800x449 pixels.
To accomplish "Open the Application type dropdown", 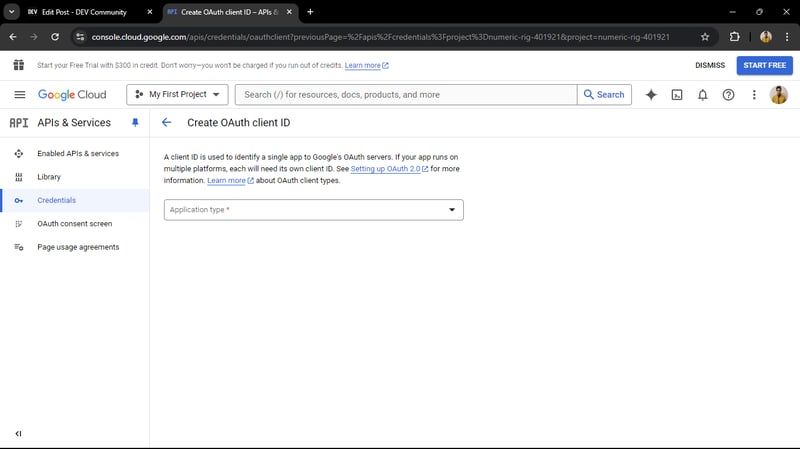I will pyautogui.click(x=313, y=210).
